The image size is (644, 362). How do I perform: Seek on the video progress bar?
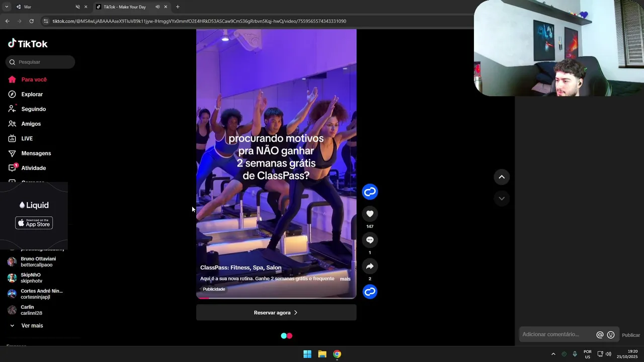pos(276,298)
